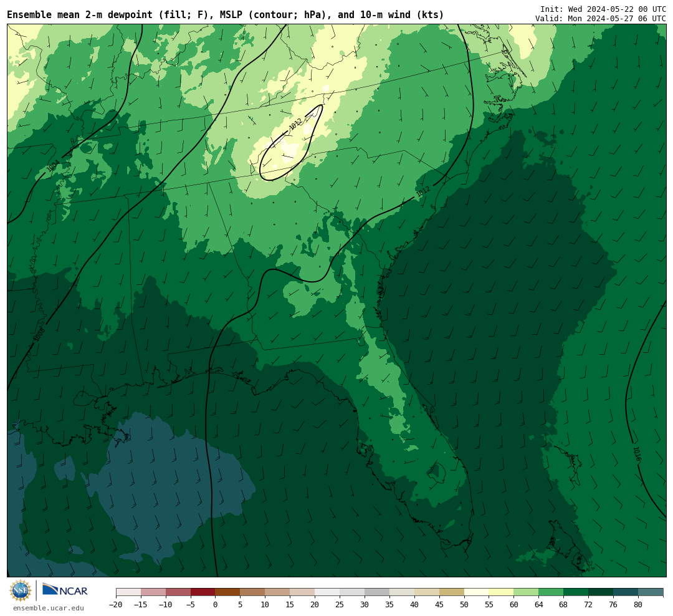Pick the colorbar swatch between -10 and -5

tap(178, 592)
